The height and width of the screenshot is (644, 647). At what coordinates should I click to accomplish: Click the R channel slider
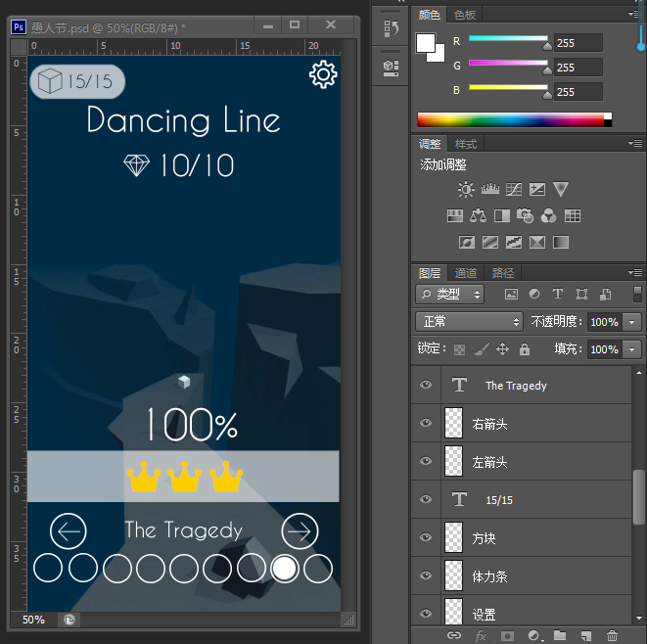coord(508,39)
